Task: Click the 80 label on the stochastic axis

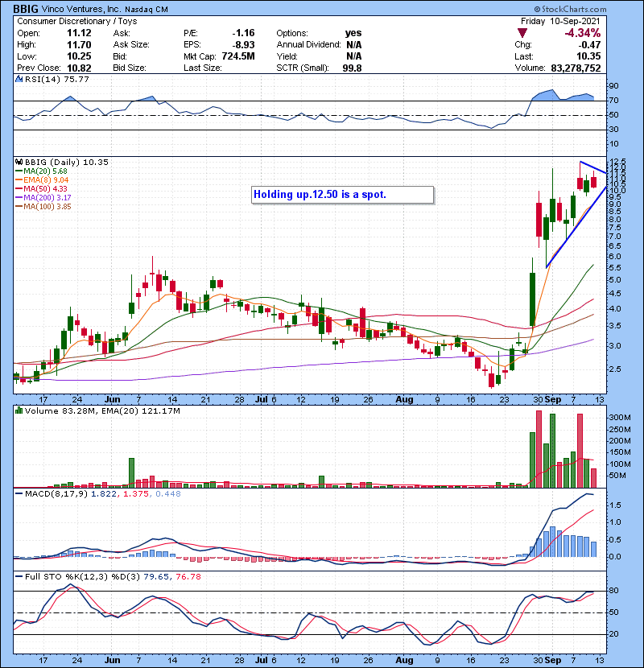Action: pos(613,591)
